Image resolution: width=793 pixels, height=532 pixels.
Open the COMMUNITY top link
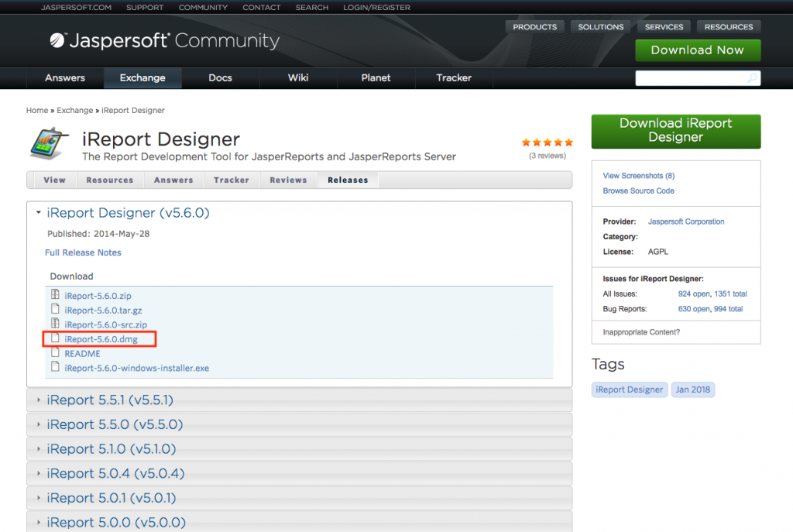click(x=203, y=8)
